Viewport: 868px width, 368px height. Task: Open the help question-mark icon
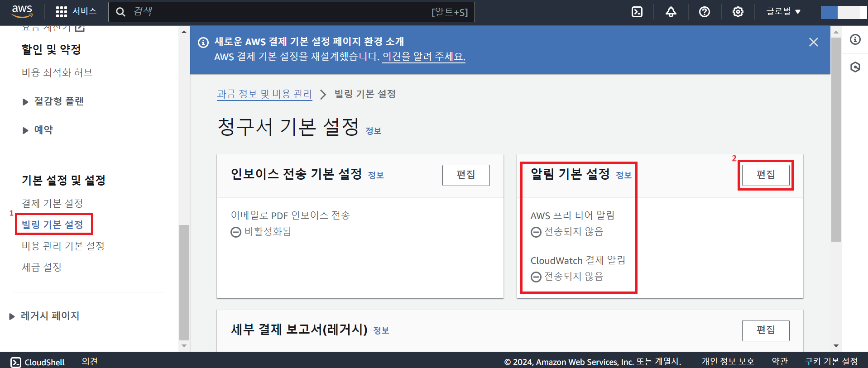(x=705, y=12)
